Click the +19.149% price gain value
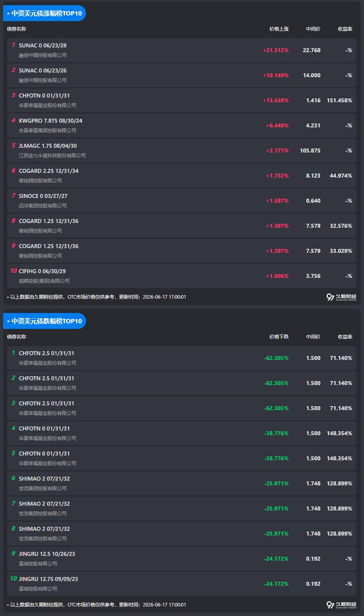Image resolution: width=364 pixels, height=616 pixels. 276,75
